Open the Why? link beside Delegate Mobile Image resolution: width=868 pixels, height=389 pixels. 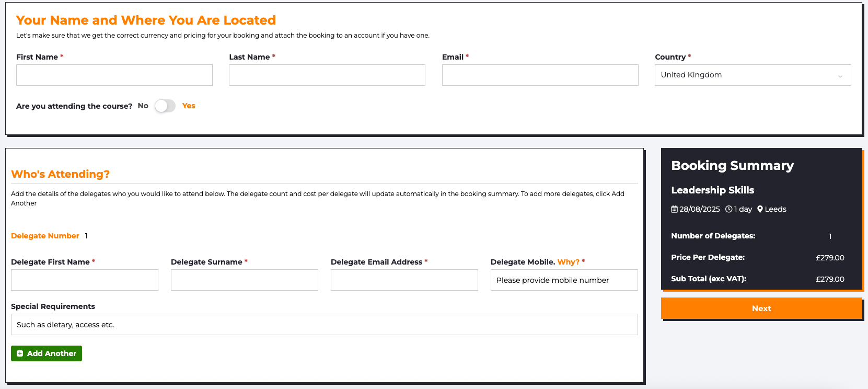pos(568,262)
